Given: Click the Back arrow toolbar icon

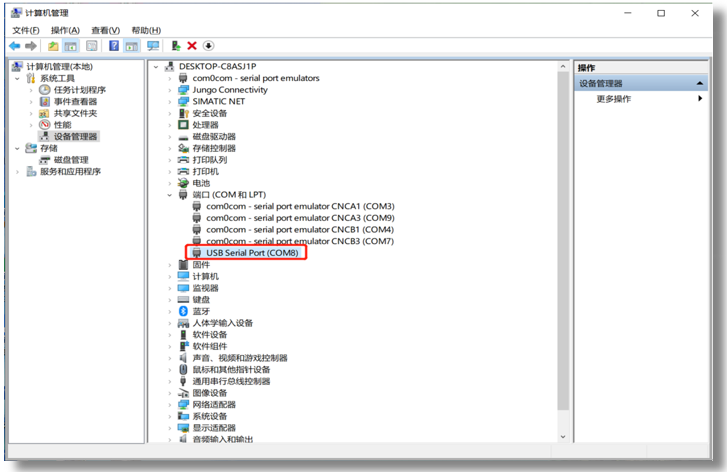Looking at the screenshot, I should click(x=14, y=46).
